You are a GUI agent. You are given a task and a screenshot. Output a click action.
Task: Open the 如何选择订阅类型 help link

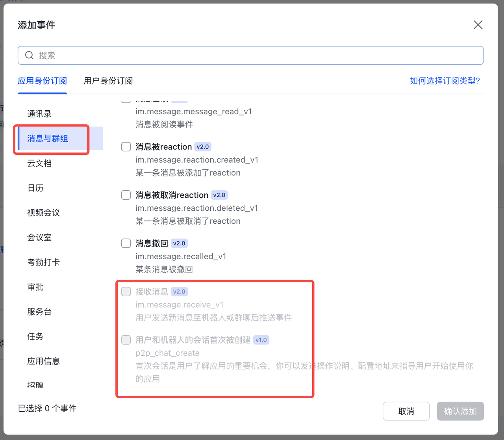pos(445,81)
